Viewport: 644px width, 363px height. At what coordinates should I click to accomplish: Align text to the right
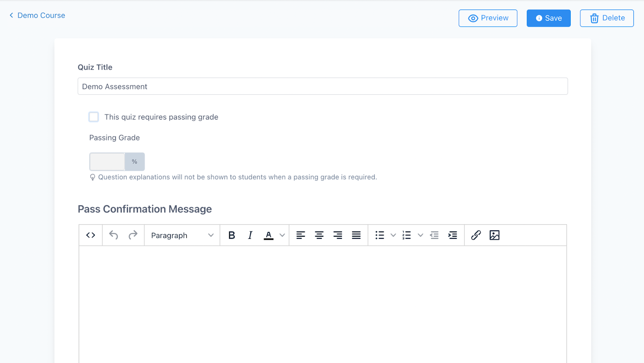point(338,235)
